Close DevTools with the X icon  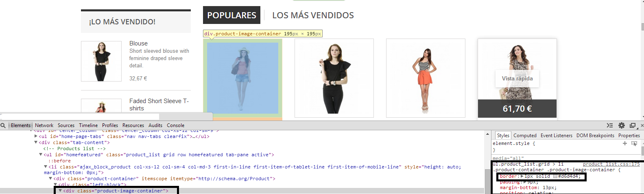pyautogui.click(x=642, y=125)
